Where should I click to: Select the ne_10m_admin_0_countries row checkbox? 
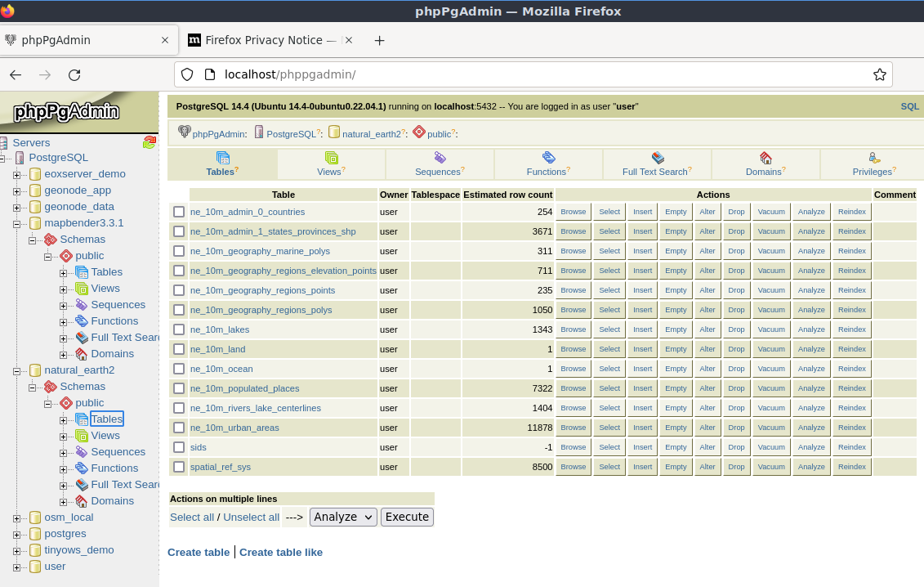click(179, 212)
